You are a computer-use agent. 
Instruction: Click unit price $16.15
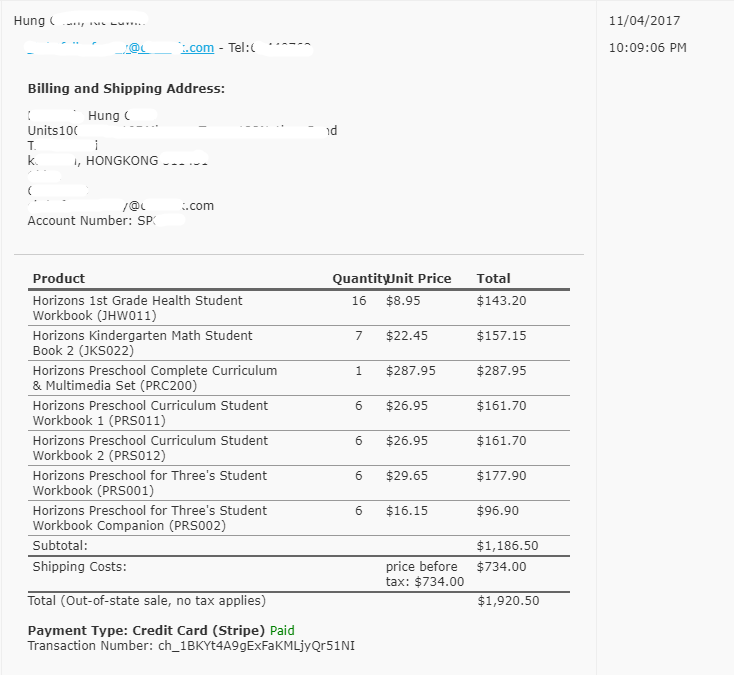(406, 511)
